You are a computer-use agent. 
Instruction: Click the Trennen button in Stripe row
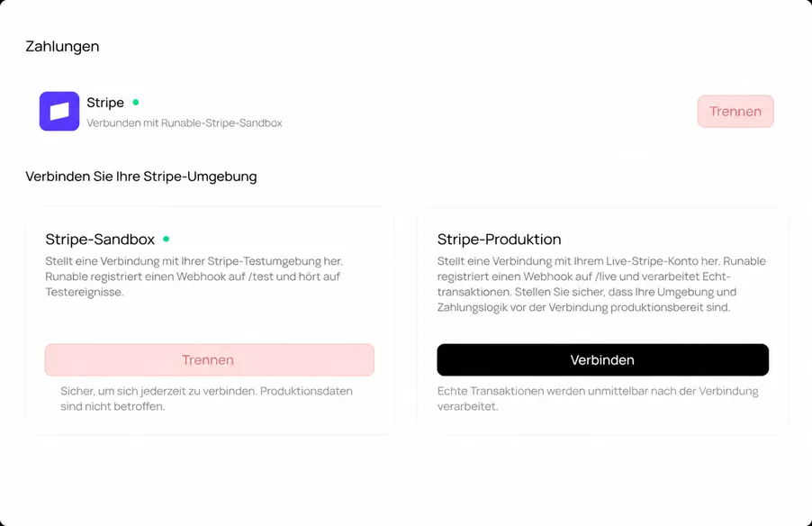click(735, 112)
